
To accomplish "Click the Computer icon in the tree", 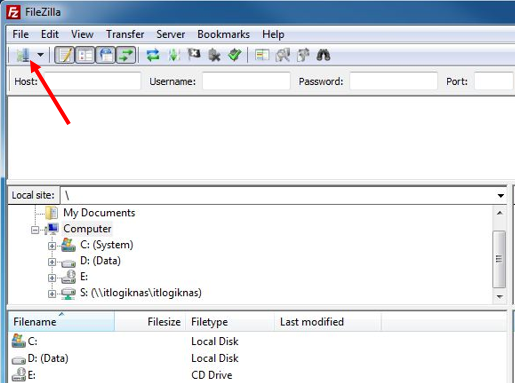I will click(x=52, y=229).
